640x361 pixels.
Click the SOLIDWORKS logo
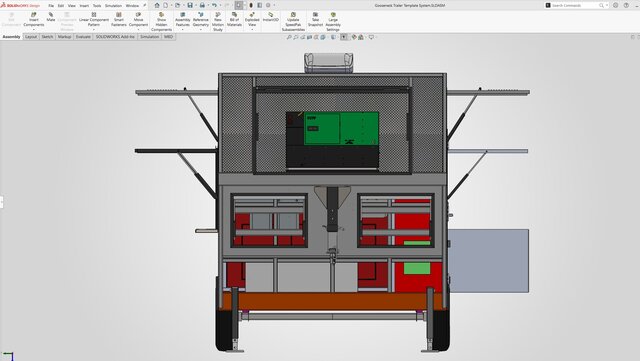coord(20,5)
